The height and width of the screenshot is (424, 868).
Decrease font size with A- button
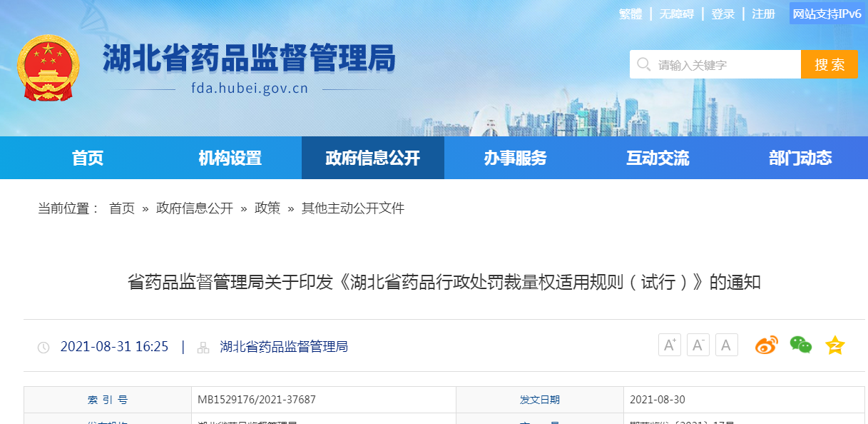(698, 345)
